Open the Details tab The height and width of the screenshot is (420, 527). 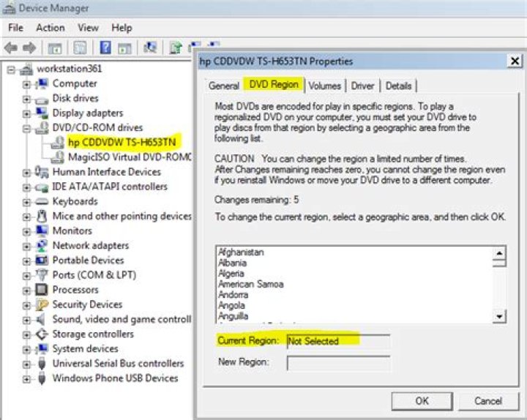pos(398,86)
